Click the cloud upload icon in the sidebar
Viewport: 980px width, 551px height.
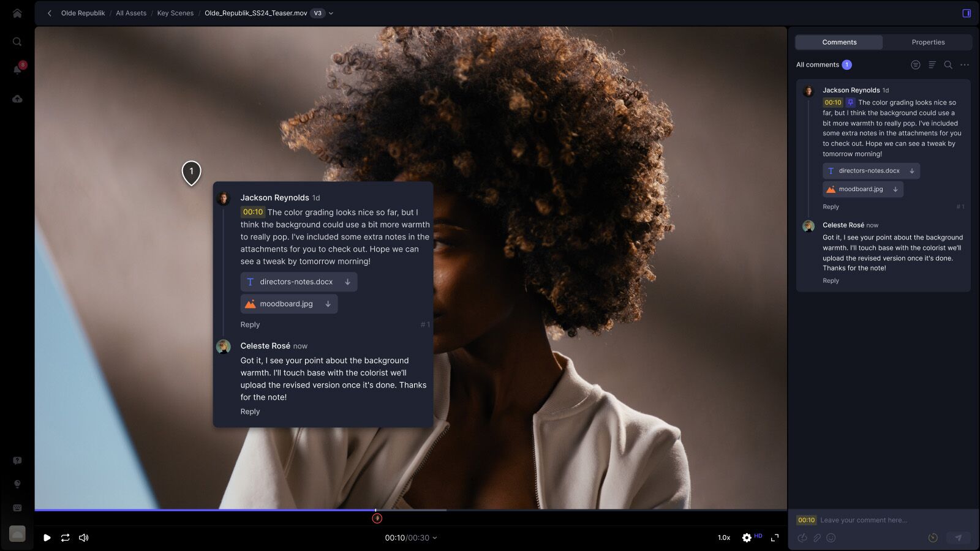17,99
